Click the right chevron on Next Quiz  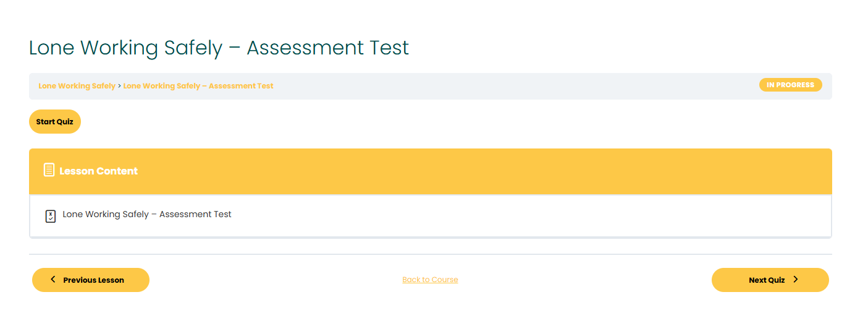click(796, 280)
